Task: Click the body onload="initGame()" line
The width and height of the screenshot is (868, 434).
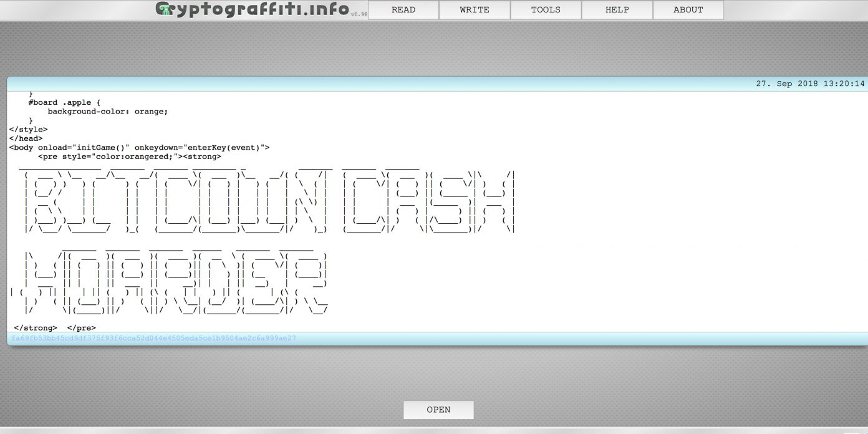Action: [139, 148]
